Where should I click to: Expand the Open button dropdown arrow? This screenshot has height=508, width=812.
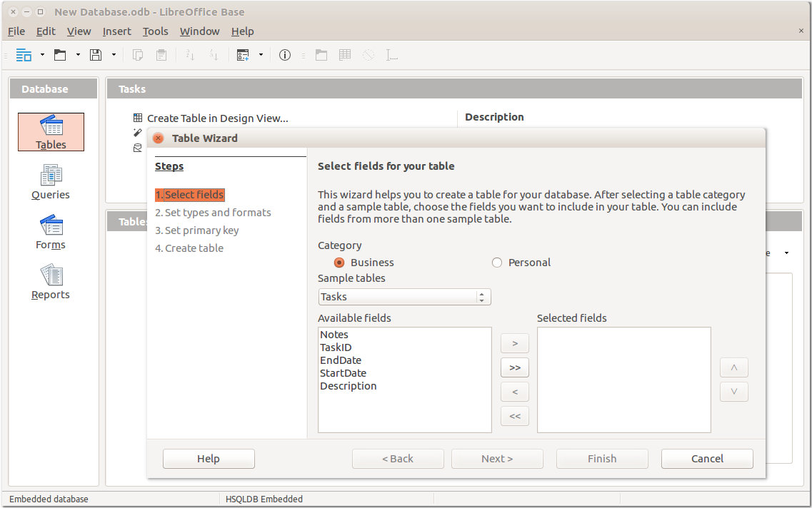click(x=78, y=55)
